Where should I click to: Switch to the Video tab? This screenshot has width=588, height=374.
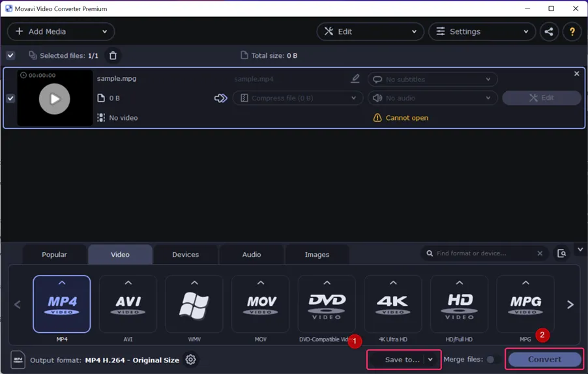(120, 255)
